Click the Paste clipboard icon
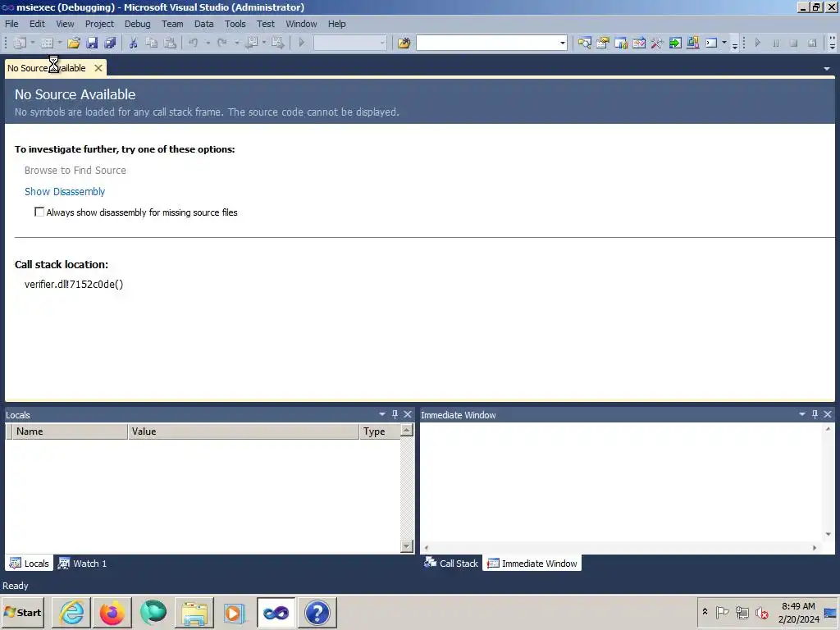The width and height of the screenshot is (840, 630). click(170, 43)
